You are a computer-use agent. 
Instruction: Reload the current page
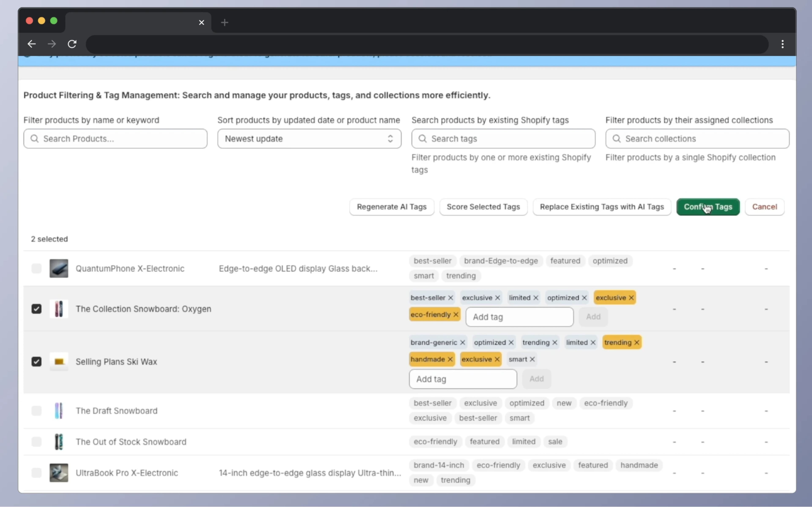coord(72,44)
